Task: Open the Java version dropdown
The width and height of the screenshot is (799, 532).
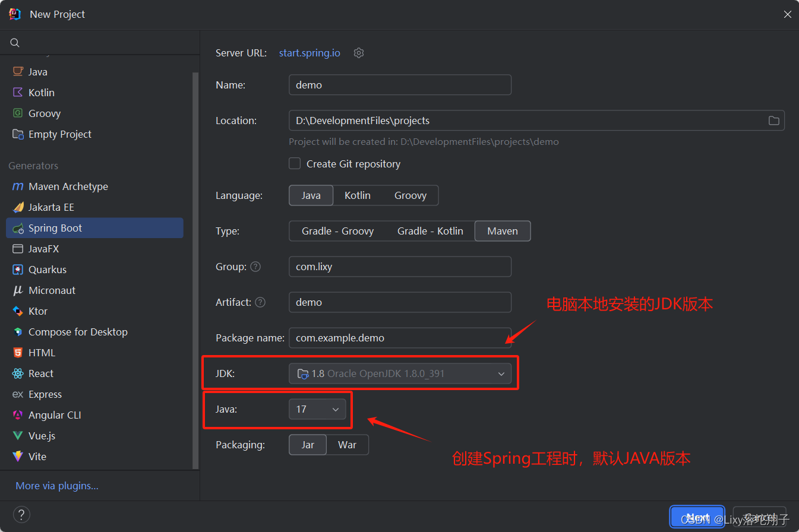Action: tap(317, 409)
